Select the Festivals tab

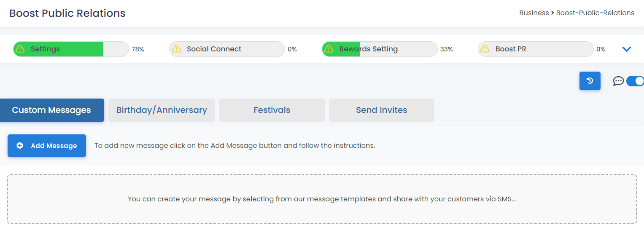(x=272, y=110)
